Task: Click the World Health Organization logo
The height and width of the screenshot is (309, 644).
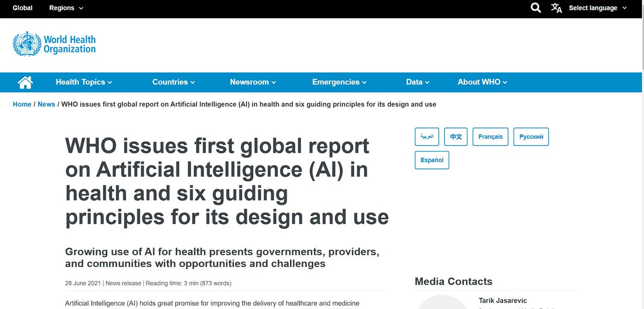Action: point(54,44)
